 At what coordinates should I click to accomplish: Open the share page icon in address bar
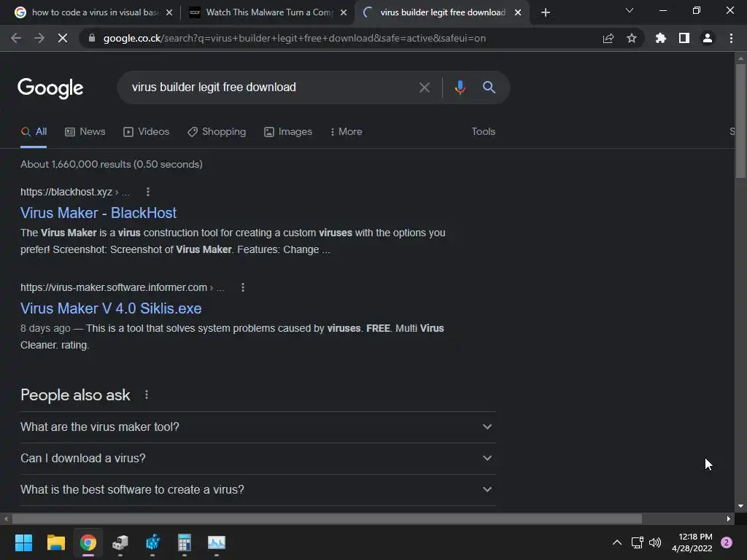608,38
